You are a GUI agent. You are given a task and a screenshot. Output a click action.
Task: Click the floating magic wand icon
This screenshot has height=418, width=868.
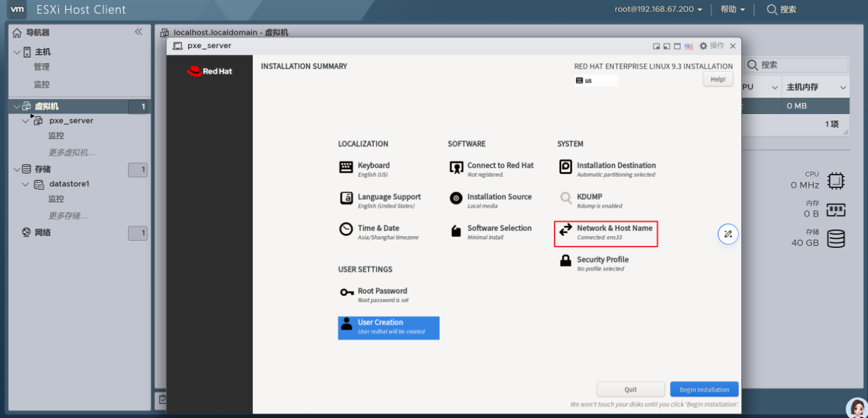(727, 234)
